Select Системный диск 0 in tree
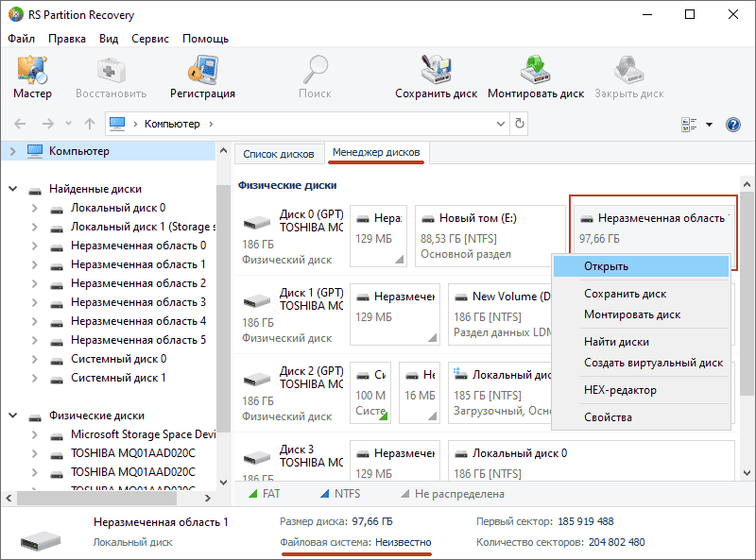 (119, 359)
